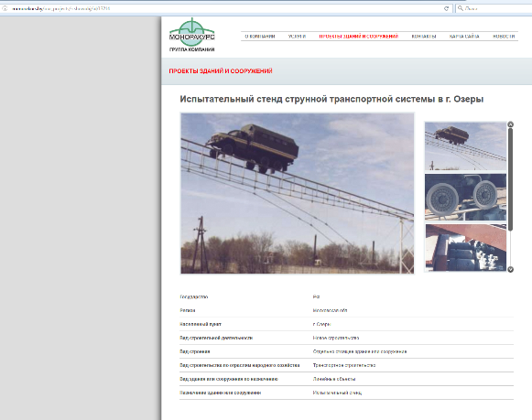Open the Новости section
This screenshot has width=532, height=420.
tap(504, 37)
